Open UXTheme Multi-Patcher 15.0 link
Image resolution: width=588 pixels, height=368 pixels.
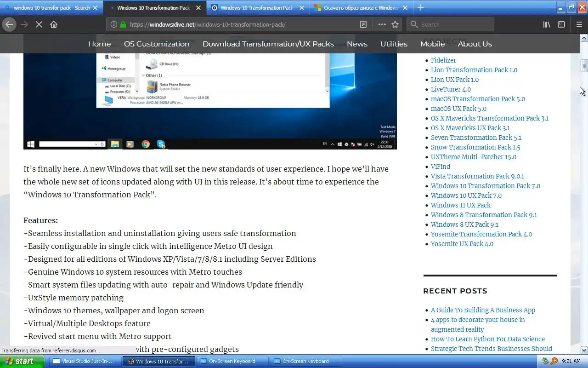(474, 157)
